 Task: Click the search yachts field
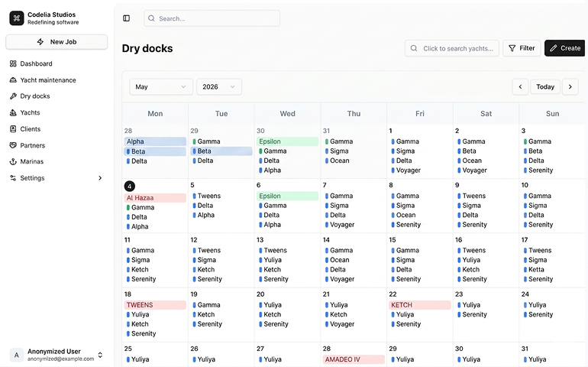click(452, 48)
